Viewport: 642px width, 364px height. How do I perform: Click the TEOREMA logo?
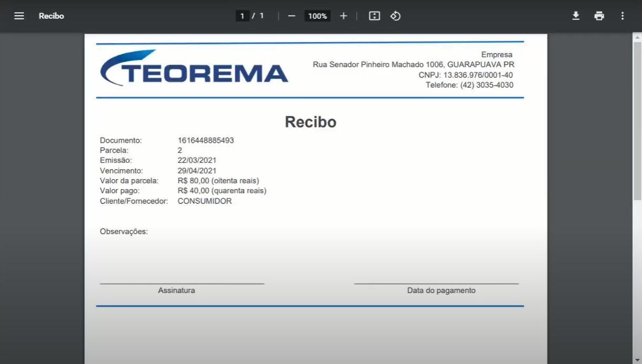point(194,68)
